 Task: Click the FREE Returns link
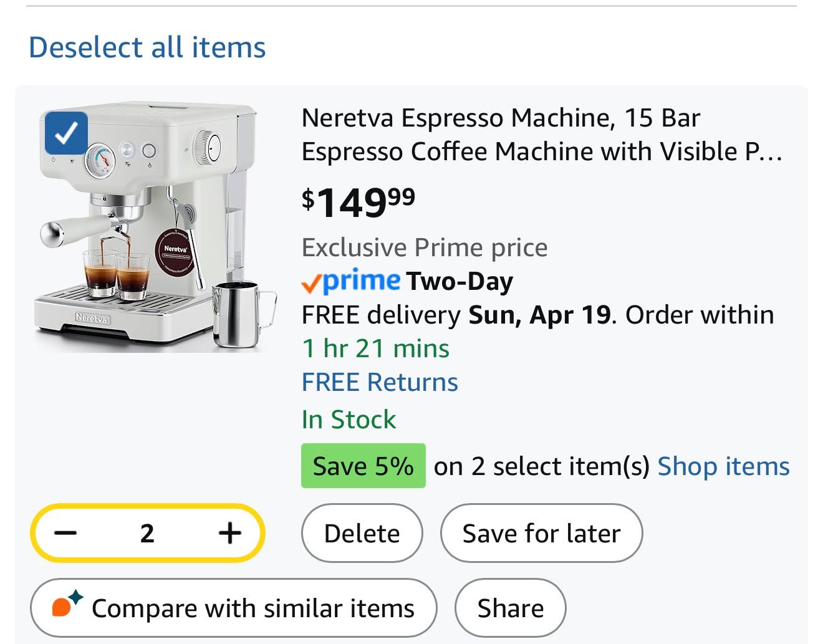(380, 382)
